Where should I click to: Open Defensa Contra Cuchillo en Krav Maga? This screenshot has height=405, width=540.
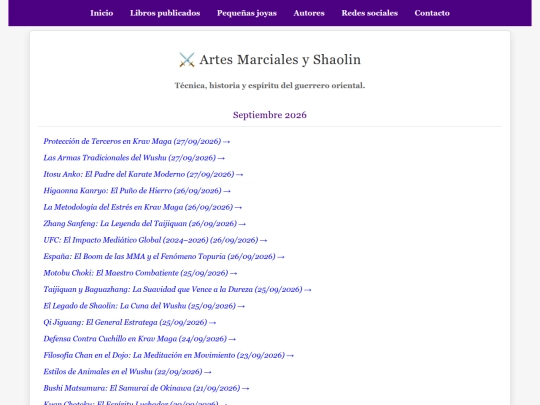point(139,339)
